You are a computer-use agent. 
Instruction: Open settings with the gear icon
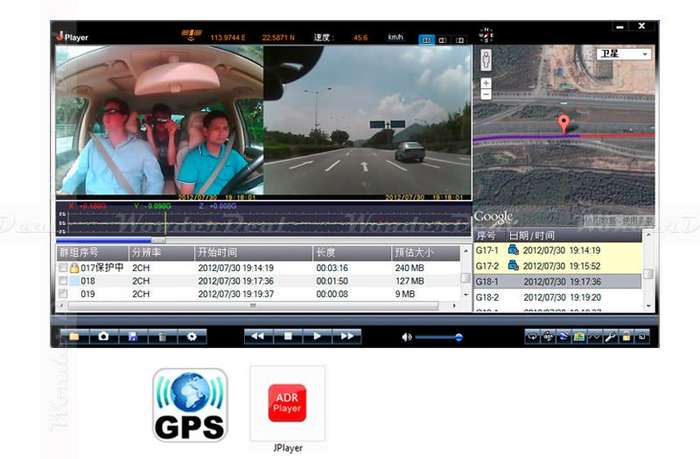click(192, 336)
